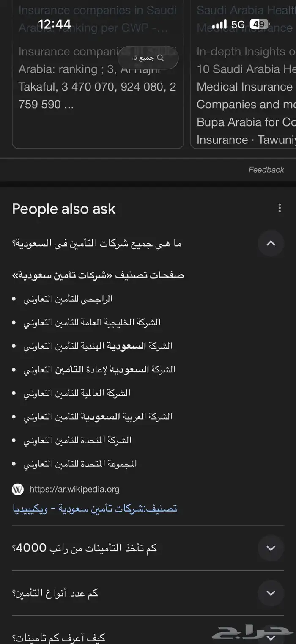Image resolution: width=296 pixels, height=644 pixels.
Task: Collapse the question ما هي جميع شركات التأمين في السعودية؟
Action: [271, 243]
